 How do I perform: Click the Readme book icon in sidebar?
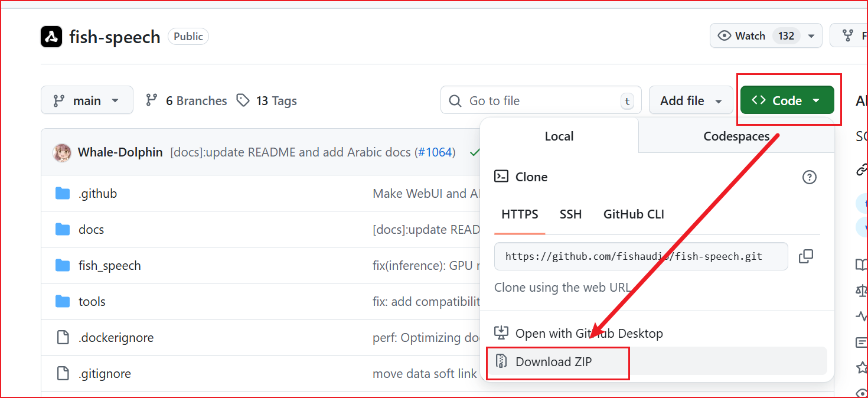click(862, 265)
